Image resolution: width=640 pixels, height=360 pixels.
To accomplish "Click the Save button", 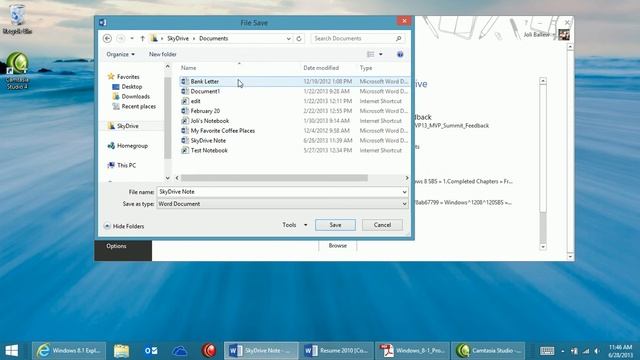I will coord(335,225).
